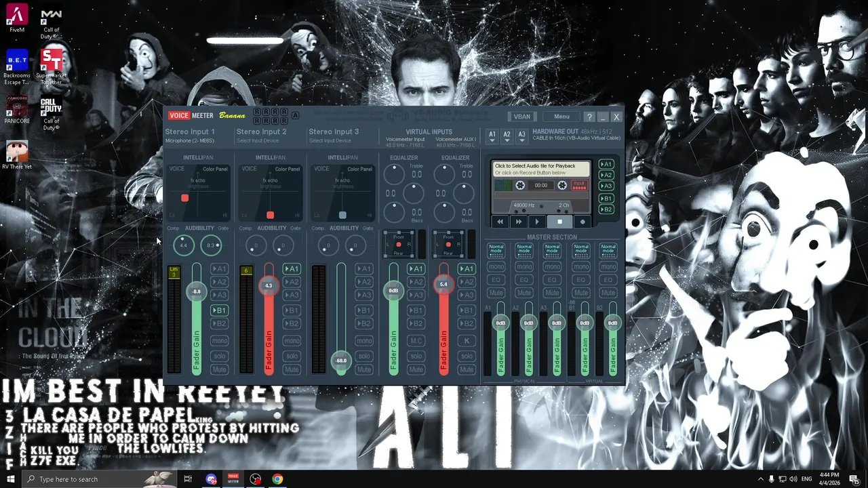Viewport: 868px width, 488px height.
Task: Toggle mono on Stereo Input 3
Action: pos(364,341)
